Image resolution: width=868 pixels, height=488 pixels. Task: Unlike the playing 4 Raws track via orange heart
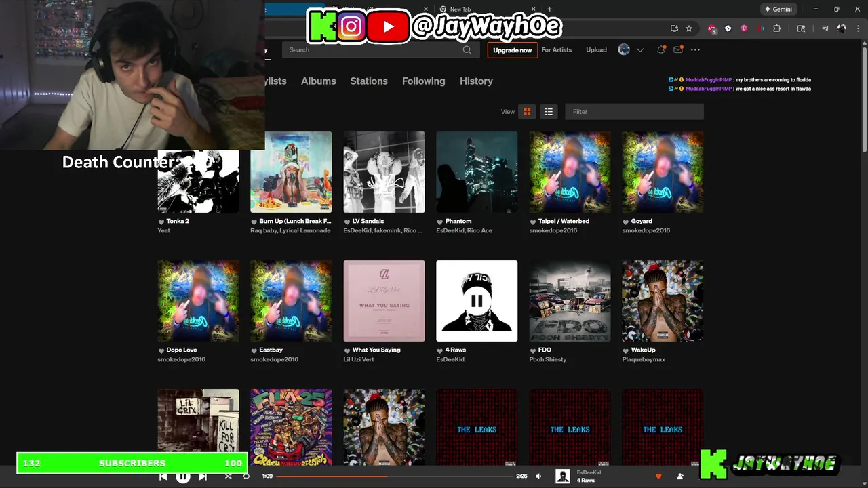click(x=658, y=476)
